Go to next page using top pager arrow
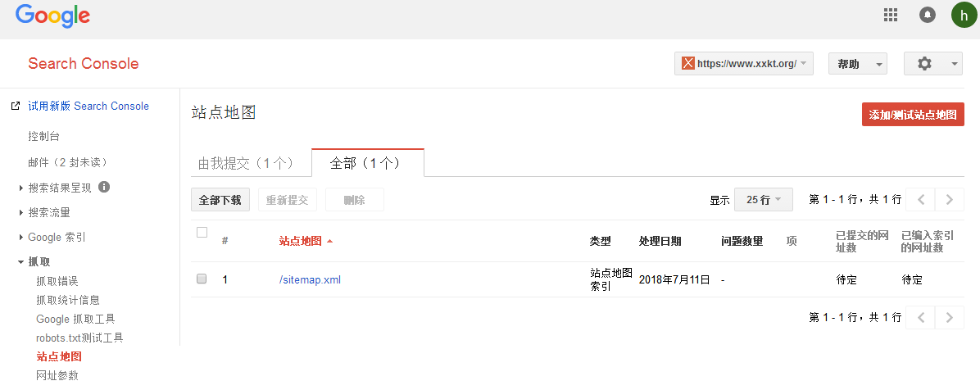Screen dimensions: 980x390 (x=950, y=199)
